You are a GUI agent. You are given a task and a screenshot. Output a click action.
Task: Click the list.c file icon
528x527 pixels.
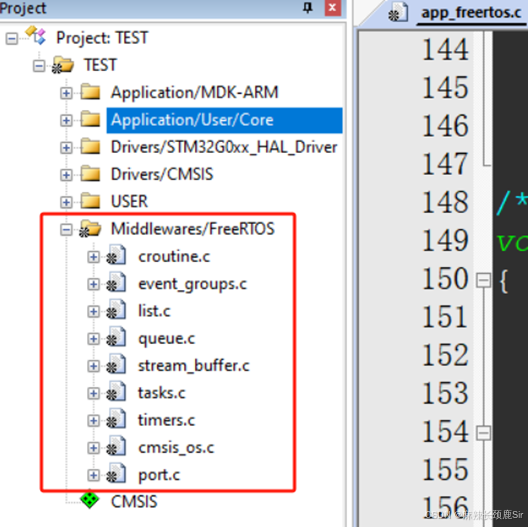pyautogui.click(x=117, y=310)
